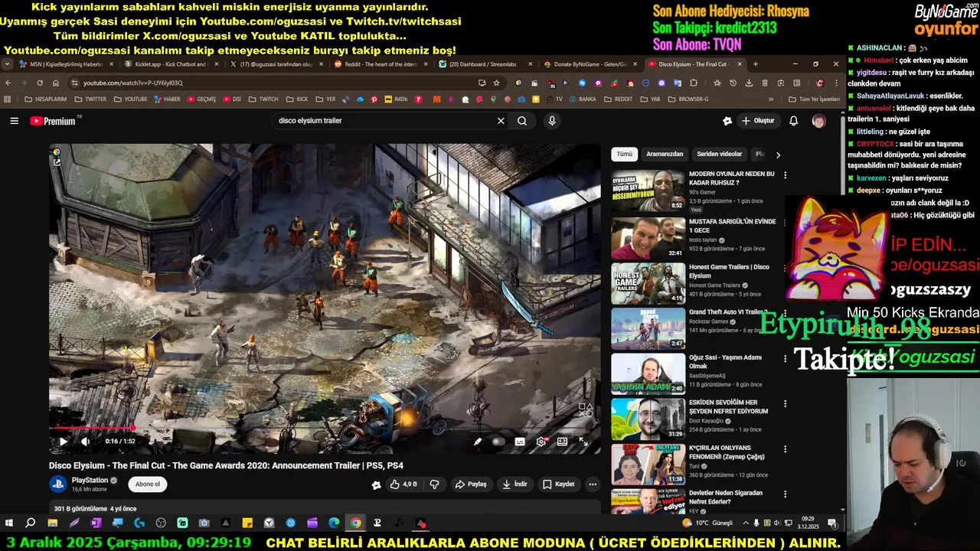Click the Chrome address bar URL
Screen dimensions: 980x551
pyautogui.click(x=133, y=83)
